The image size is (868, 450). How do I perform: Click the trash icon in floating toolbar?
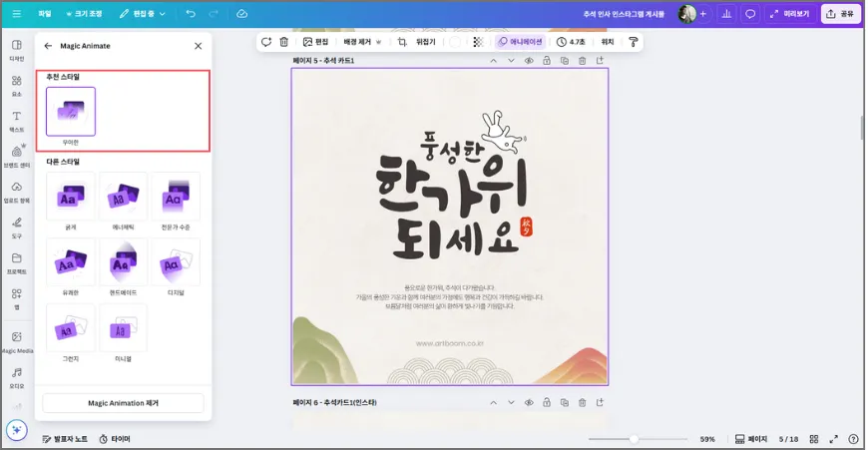pyautogui.click(x=284, y=42)
